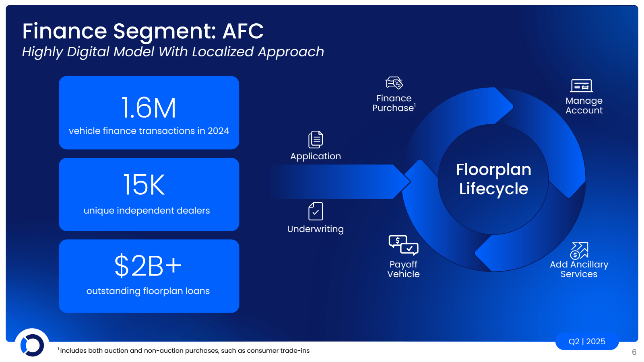
Task: Select the 1.6M vehicle finance transactions card
Action: tap(149, 113)
